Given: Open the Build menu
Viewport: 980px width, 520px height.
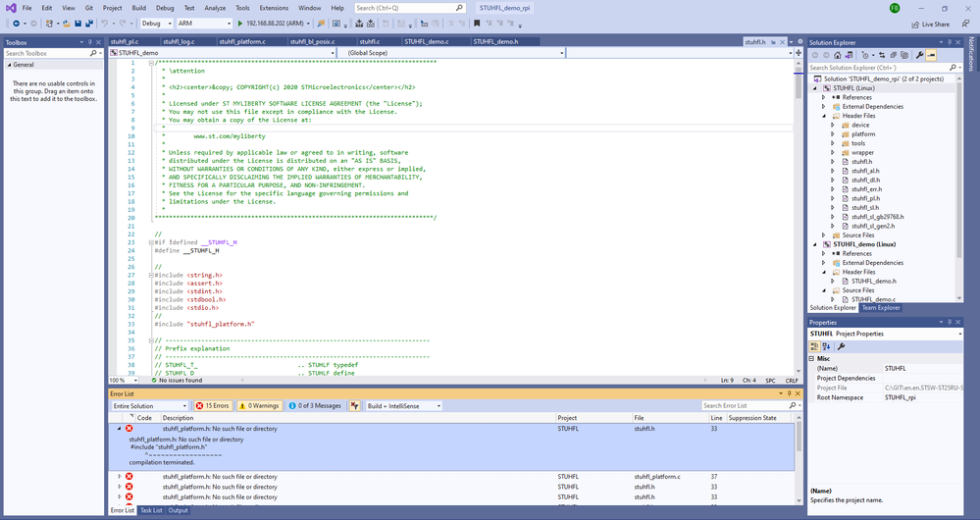Looking at the screenshot, I should click(x=138, y=8).
